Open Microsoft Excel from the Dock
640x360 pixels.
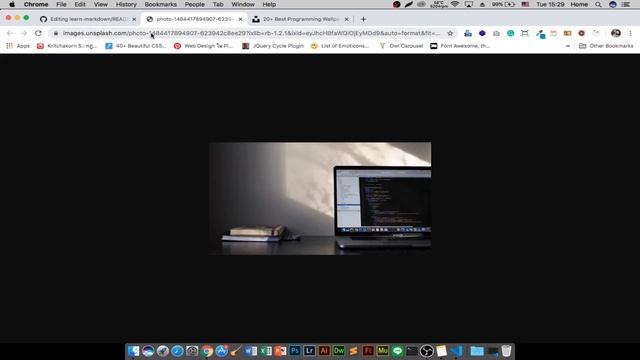click(266, 351)
